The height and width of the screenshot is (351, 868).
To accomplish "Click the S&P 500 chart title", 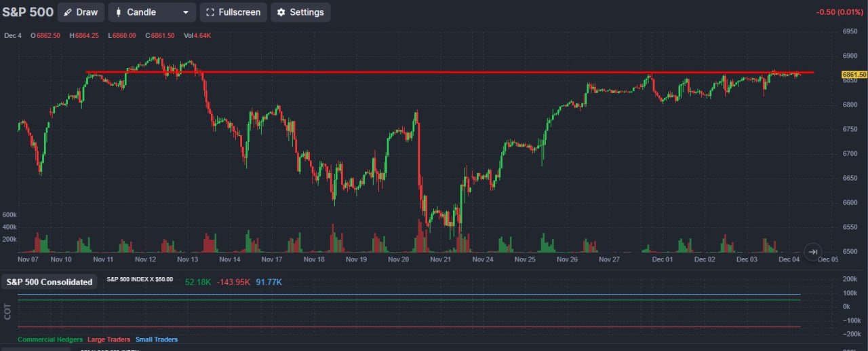I will 28,12.
